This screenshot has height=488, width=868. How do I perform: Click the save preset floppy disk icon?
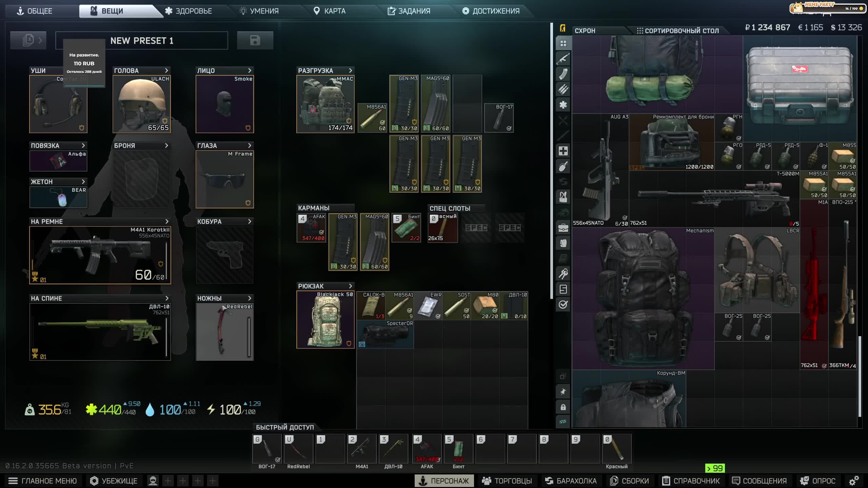click(x=255, y=41)
